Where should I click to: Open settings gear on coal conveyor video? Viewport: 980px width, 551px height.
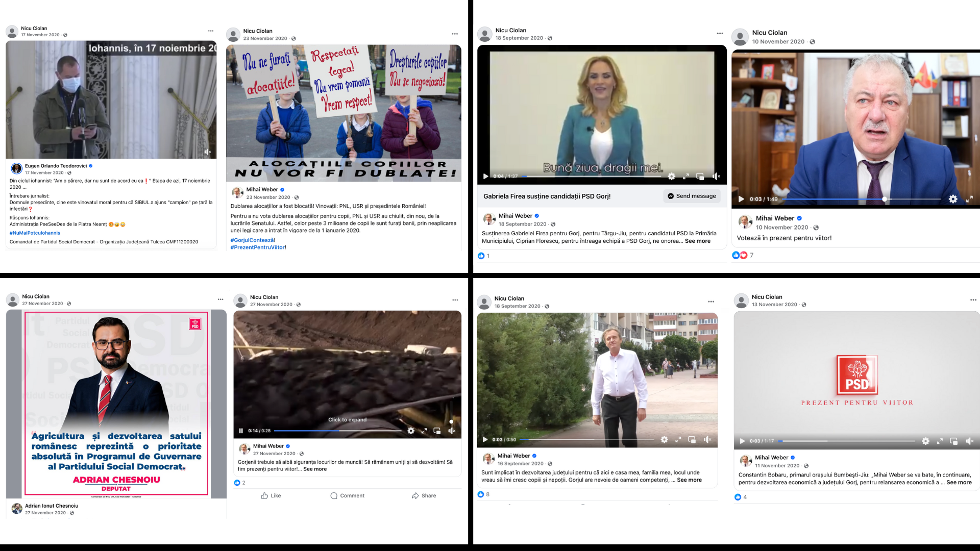click(411, 431)
